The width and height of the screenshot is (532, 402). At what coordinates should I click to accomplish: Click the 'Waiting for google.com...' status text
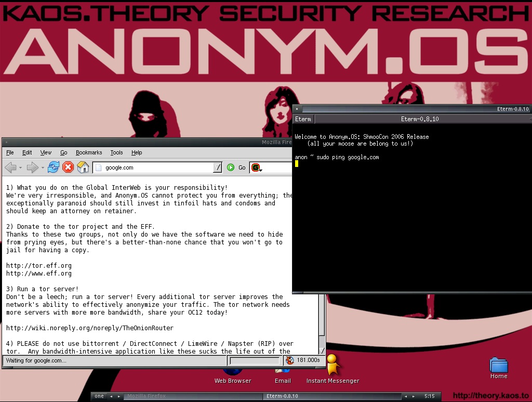pos(36,360)
